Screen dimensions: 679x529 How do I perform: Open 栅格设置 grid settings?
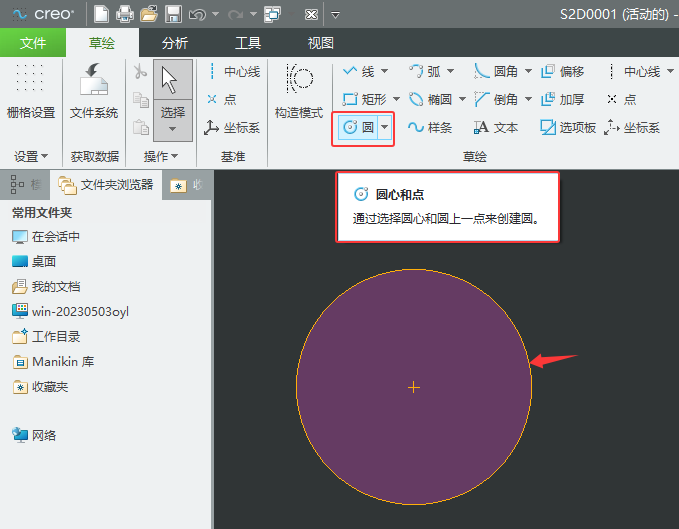pyautogui.click(x=31, y=91)
